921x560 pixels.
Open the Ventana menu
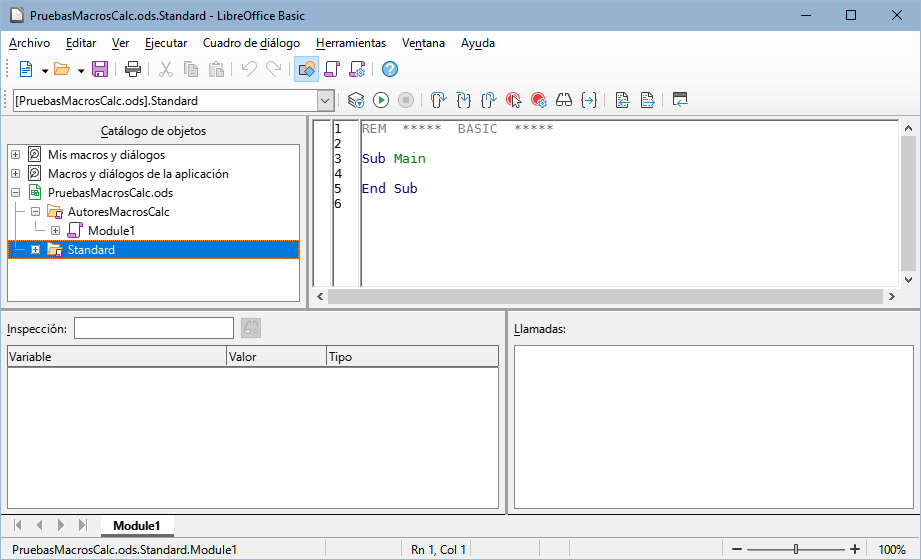click(x=423, y=43)
